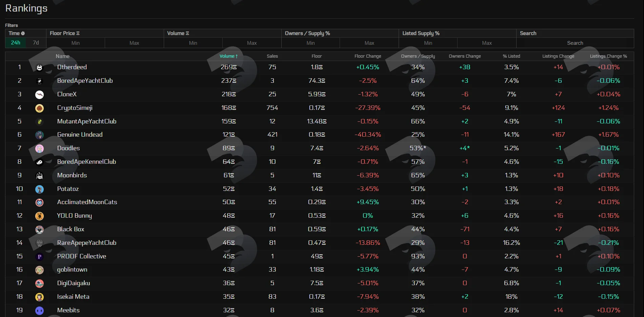Click Otherdeed's 269Ξ volume value
Screen dimensions: 644x317
pyautogui.click(x=229, y=67)
